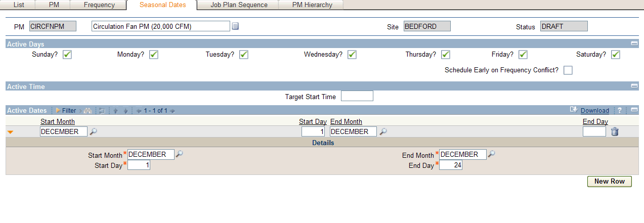Expand the Filter option in Active Dates
Screen dimensions: 644x223
click(66, 111)
